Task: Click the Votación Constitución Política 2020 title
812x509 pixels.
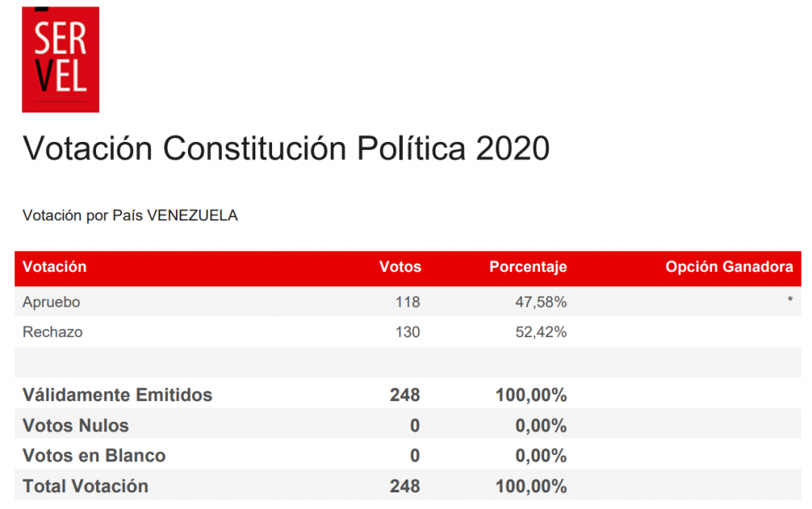Action: 286,148
